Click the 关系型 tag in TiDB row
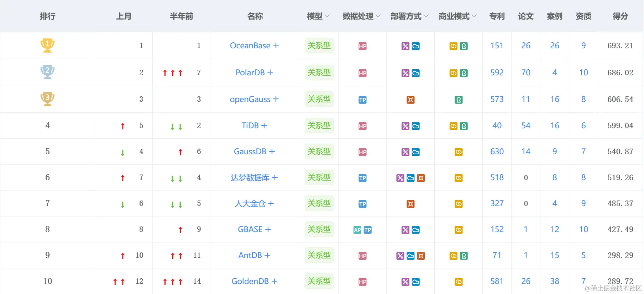The image size is (644, 294). [319, 125]
